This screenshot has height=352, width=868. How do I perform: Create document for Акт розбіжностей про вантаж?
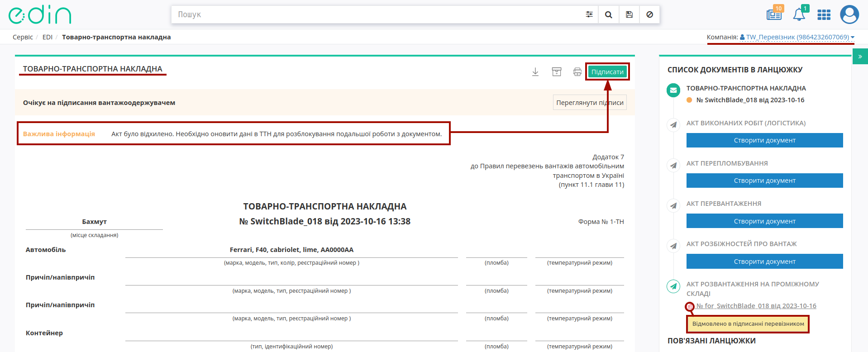point(764,261)
